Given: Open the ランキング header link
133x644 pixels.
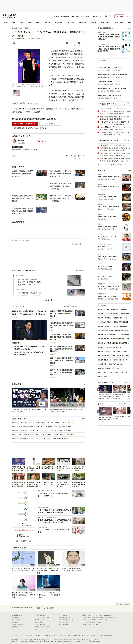Looking at the screenshot, I should pyautogui.click(x=95, y=17).
